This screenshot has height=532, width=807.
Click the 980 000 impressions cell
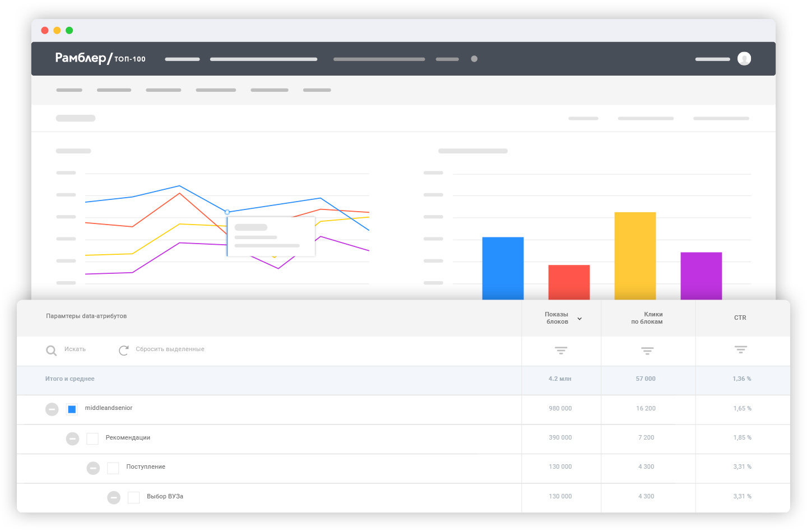pyautogui.click(x=560, y=408)
